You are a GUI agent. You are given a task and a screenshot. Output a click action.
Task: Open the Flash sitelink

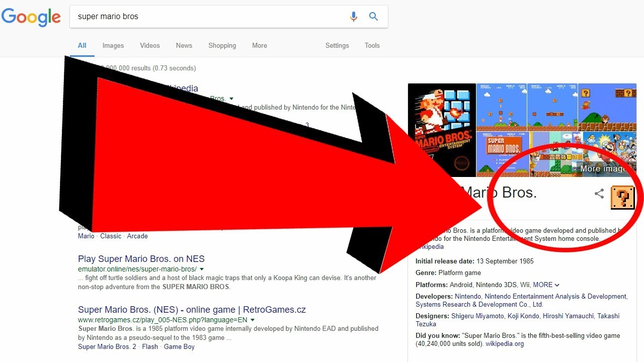coord(150,346)
